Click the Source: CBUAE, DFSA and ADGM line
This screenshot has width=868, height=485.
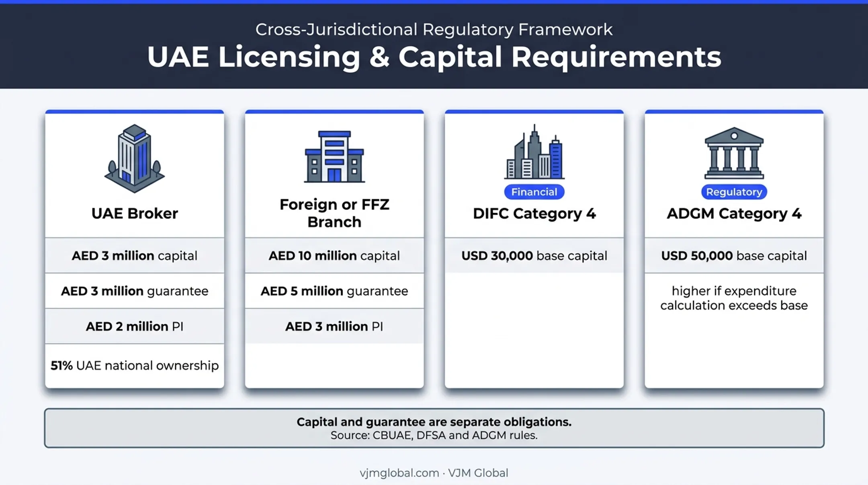434,436
